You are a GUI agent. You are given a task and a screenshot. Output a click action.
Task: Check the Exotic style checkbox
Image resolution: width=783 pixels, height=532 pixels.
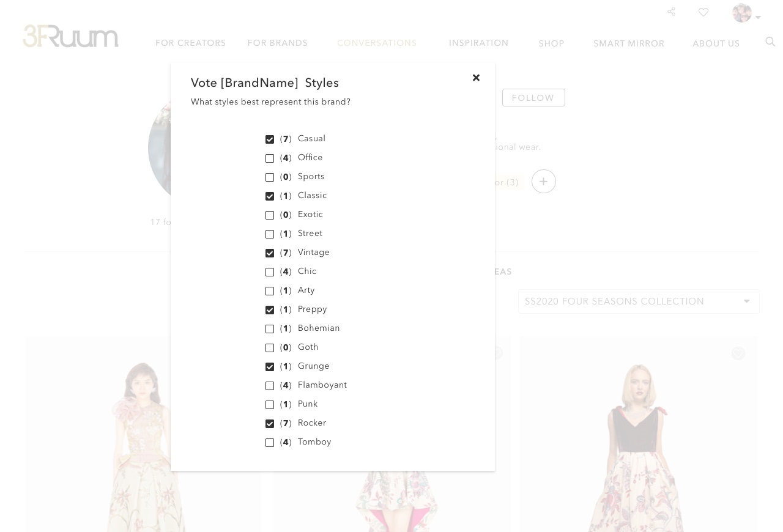click(x=270, y=215)
